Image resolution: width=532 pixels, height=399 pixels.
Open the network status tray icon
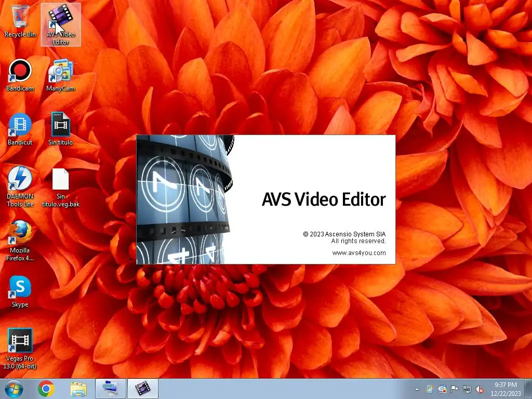tap(467, 390)
